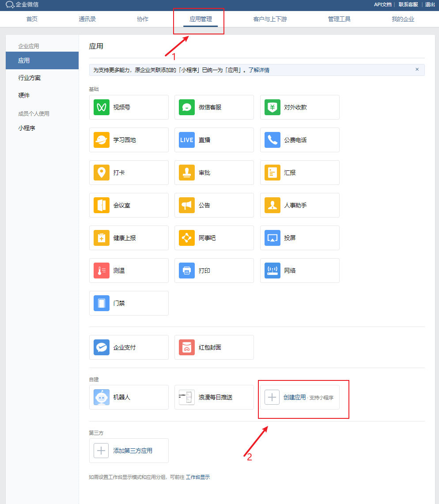Screen dimensions: 439x504
Task: Click the 公费电话 label text
Action: point(295,140)
